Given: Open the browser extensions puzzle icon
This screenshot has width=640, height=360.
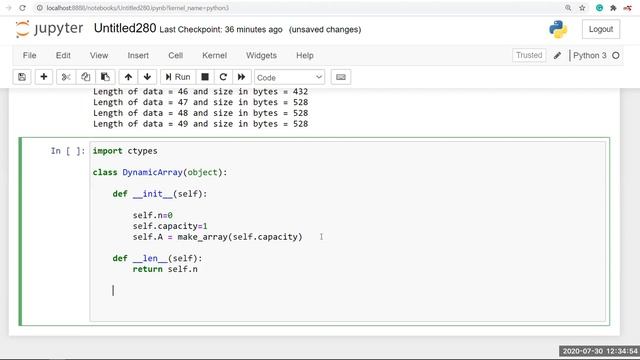Looking at the screenshot, I should (x=613, y=8).
